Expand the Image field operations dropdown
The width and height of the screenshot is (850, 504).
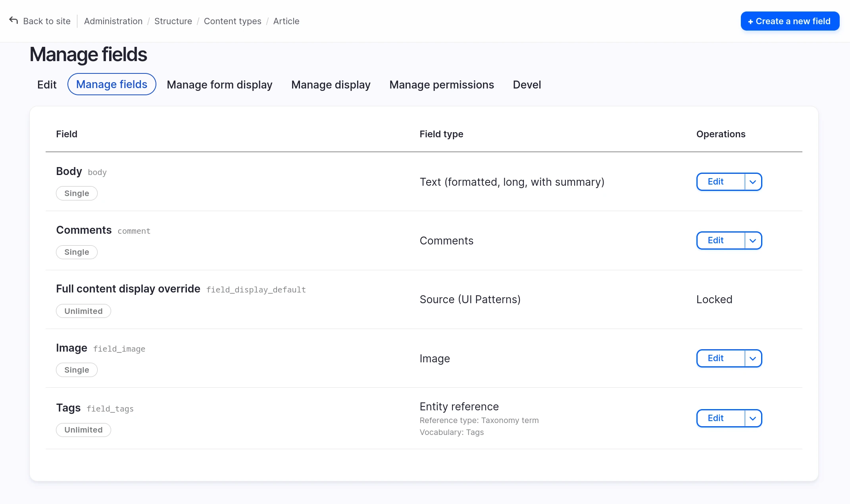753,358
